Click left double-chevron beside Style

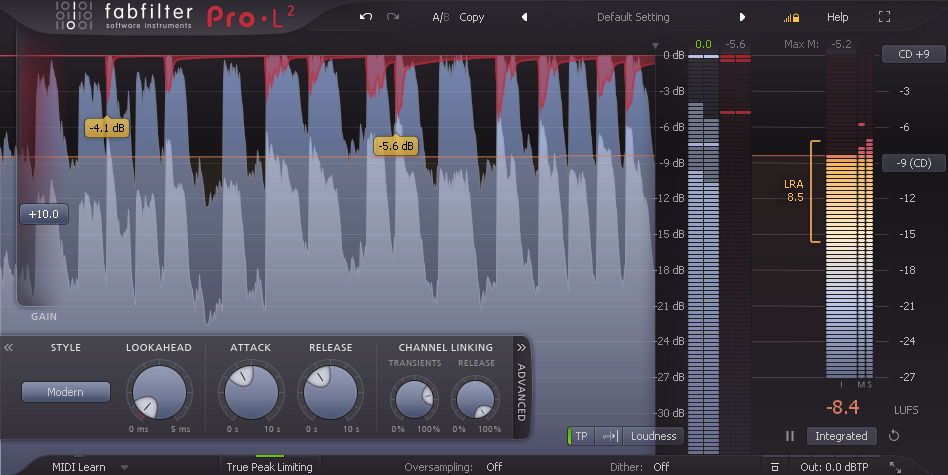click(8, 347)
